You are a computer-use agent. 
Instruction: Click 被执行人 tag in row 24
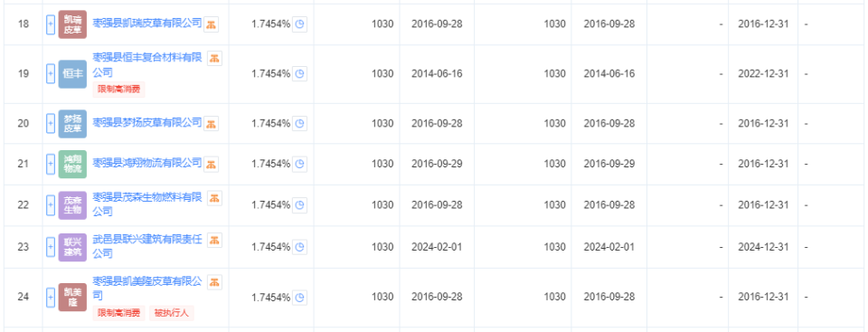point(172,313)
